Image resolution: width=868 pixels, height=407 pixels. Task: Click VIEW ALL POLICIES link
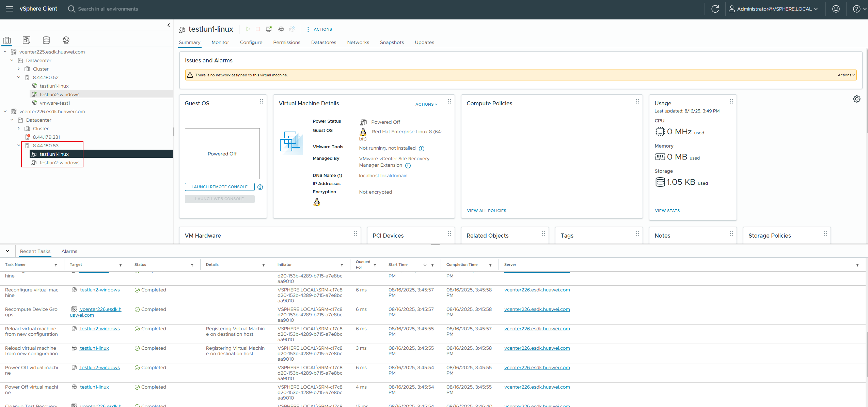pyautogui.click(x=487, y=211)
